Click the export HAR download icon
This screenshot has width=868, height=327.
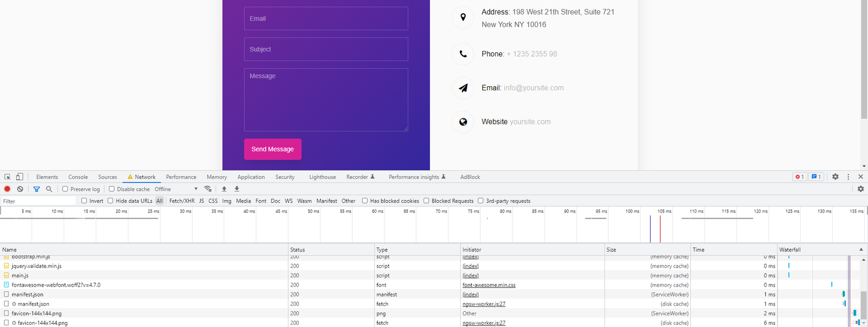pyautogui.click(x=237, y=189)
